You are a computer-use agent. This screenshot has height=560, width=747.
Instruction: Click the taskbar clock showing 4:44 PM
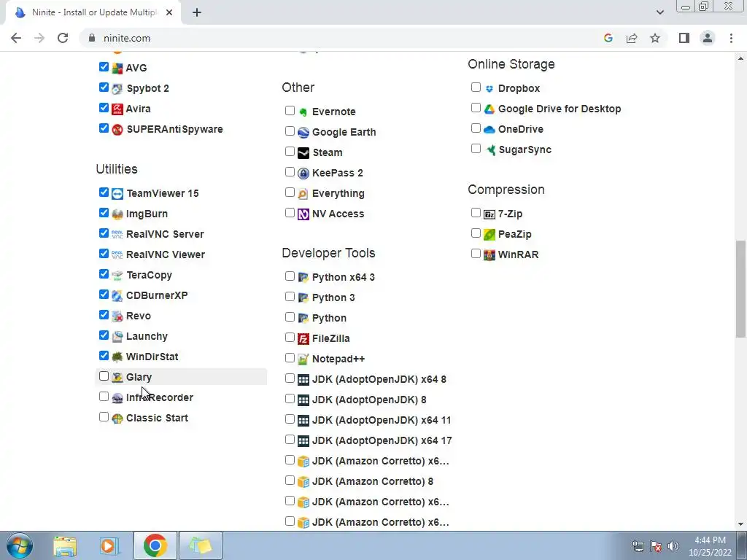point(710,545)
